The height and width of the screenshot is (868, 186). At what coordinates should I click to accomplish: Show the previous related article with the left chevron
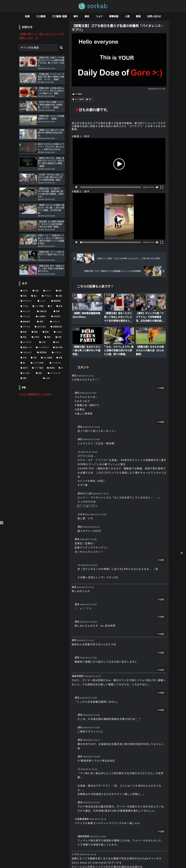click(75, 258)
